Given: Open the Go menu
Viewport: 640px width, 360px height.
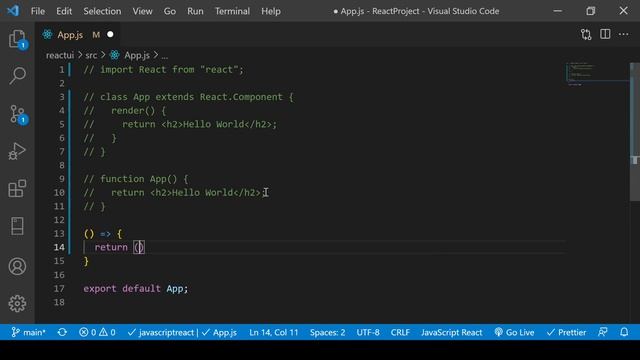Looking at the screenshot, I should (x=170, y=11).
